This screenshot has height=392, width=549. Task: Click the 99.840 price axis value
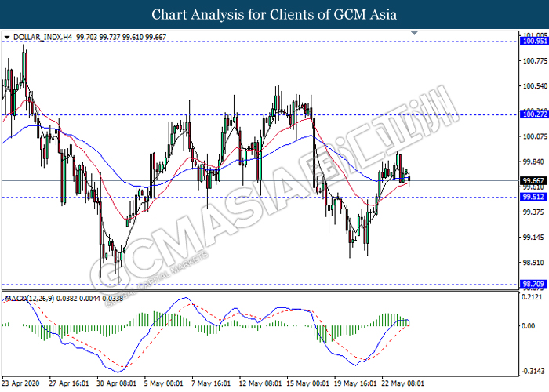[x=533, y=162]
